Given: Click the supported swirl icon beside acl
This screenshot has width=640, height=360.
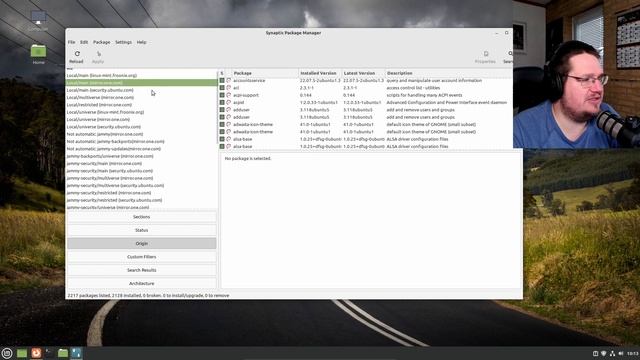Looking at the screenshot, I should [229, 88].
